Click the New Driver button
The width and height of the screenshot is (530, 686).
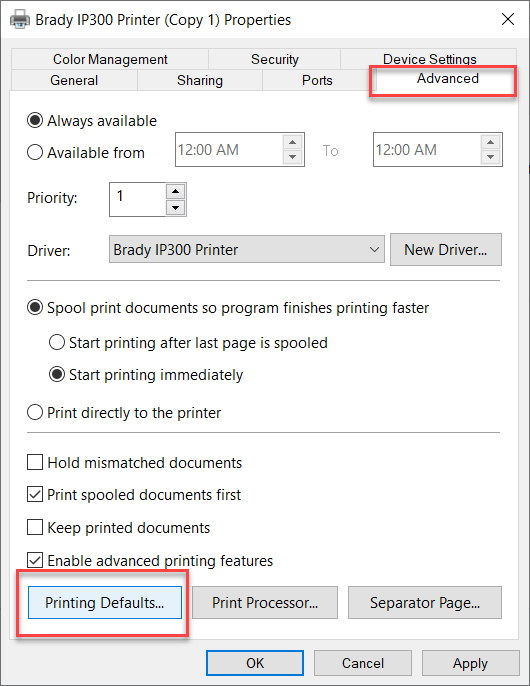pos(446,249)
